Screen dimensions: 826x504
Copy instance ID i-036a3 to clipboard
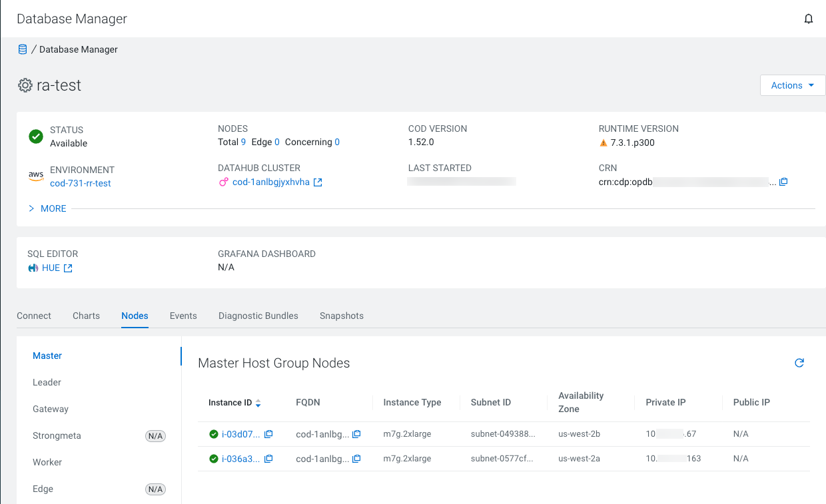[x=268, y=459]
